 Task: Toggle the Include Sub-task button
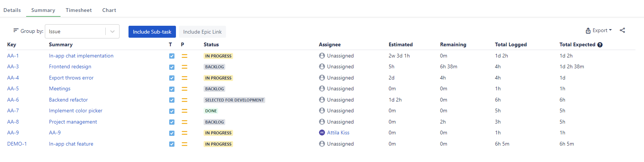tap(152, 32)
